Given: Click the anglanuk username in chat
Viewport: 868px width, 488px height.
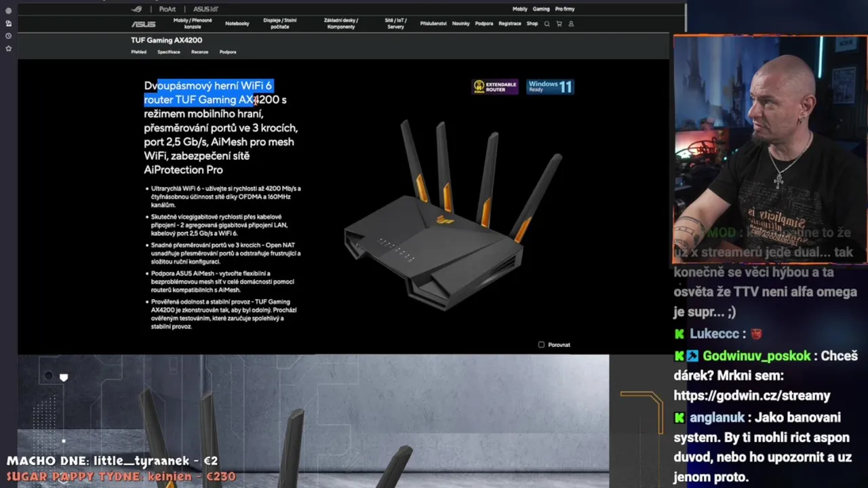Looking at the screenshot, I should point(717,418).
